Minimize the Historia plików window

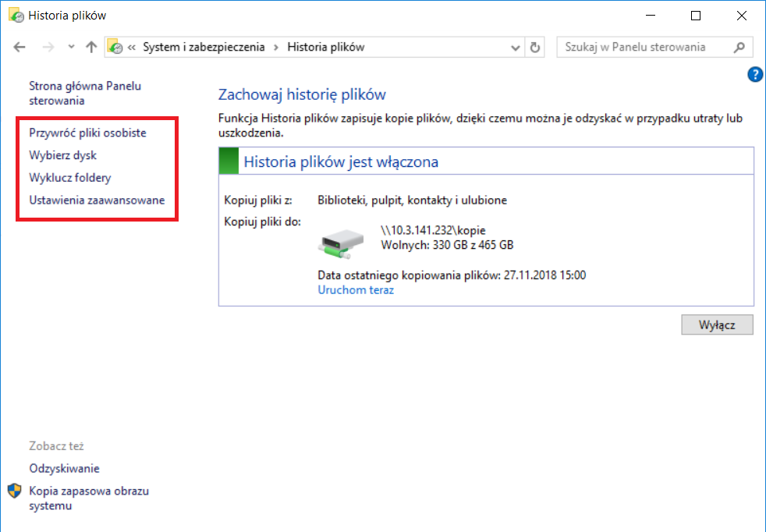(651, 16)
